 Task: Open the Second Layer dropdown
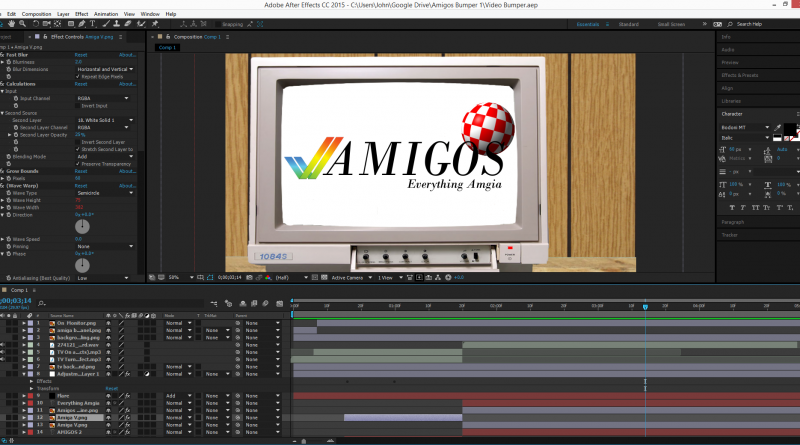[105, 120]
